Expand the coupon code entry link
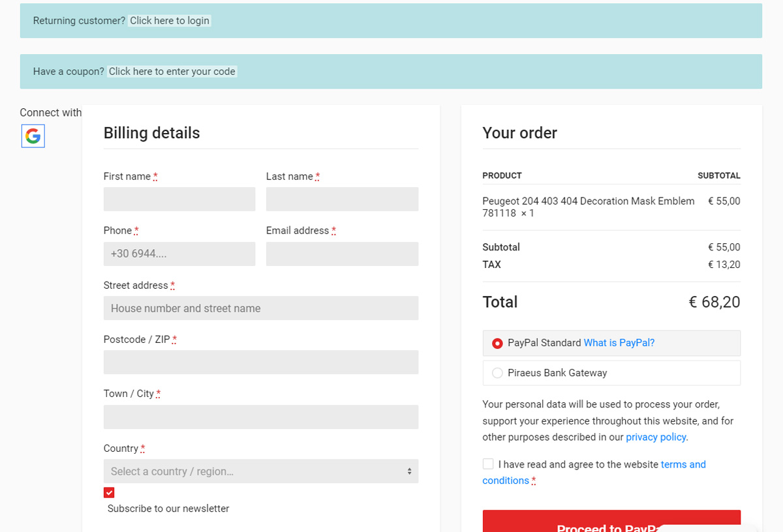 [x=172, y=72]
